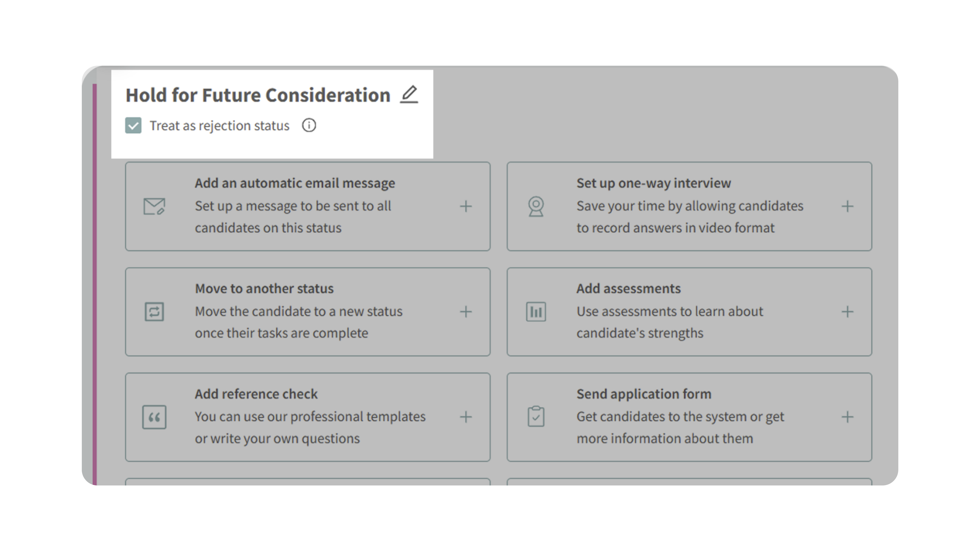Click the bar chart assessments icon
This screenshot has width=980, height=551.
[x=536, y=312]
